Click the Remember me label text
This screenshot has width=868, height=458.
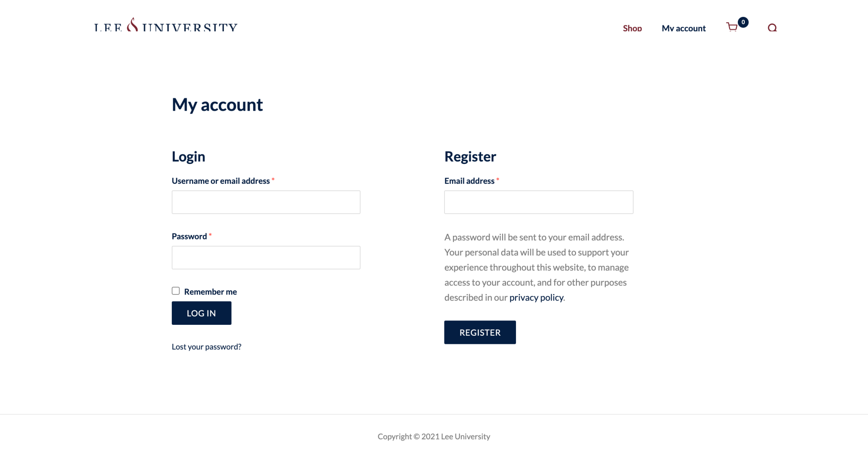click(210, 292)
